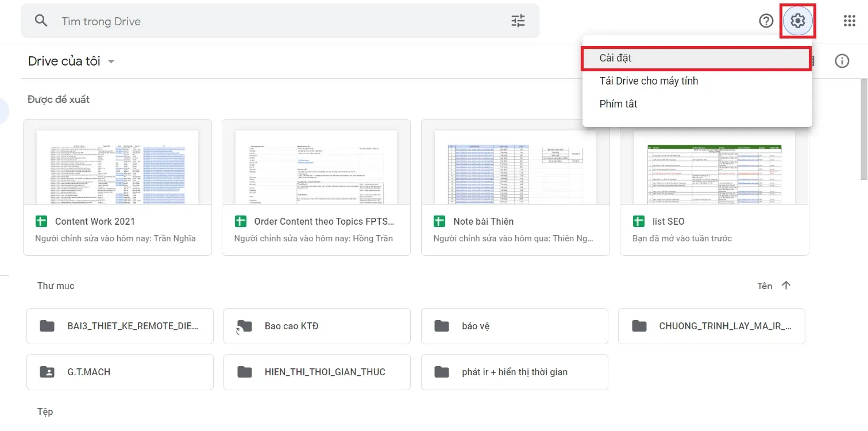This screenshot has width=868, height=431.
Task: Open the Bao cao KTĐ folder
Action: 317,326
